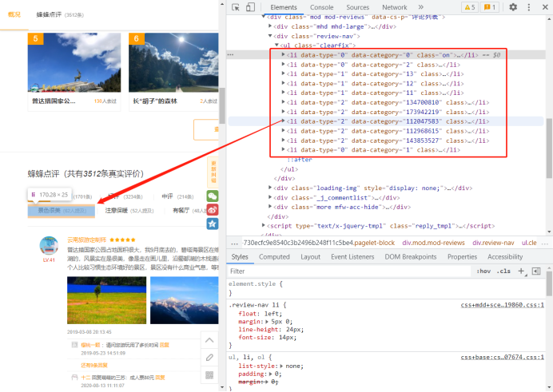Activate the inspect element picker icon
The height and width of the screenshot is (392, 553).
tap(236, 7)
